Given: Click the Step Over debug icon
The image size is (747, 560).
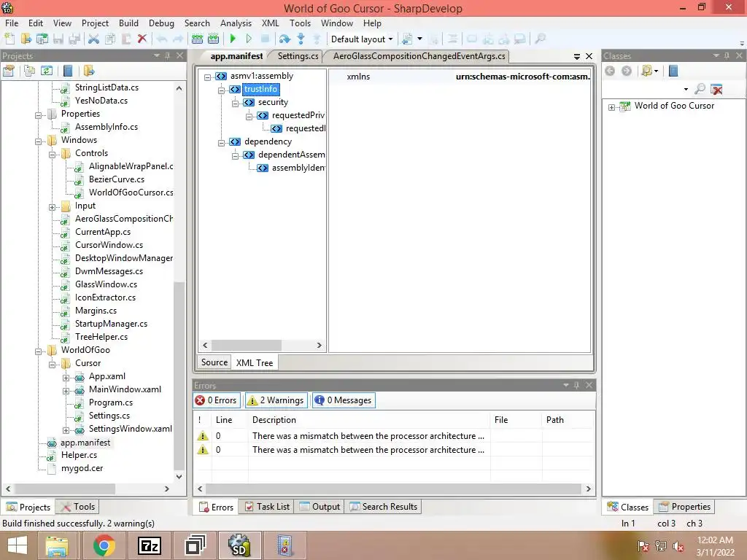Looking at the screenshot, I should pos(285,39).
